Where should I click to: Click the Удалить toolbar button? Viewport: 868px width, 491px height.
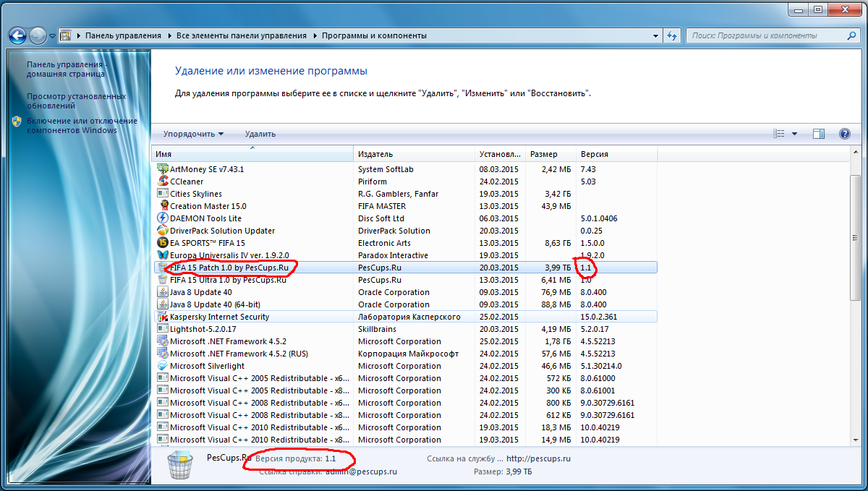click(x=260, y=134)
